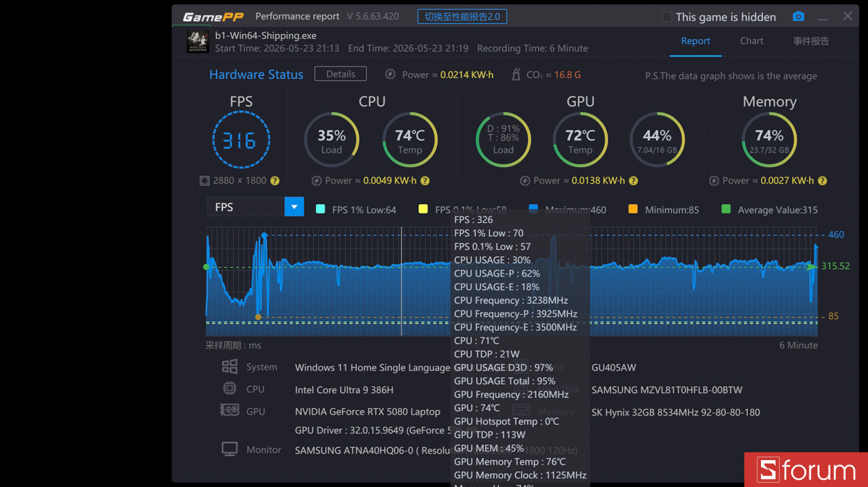Click the CPU 74℃ Temp gauge

(409, 140)
